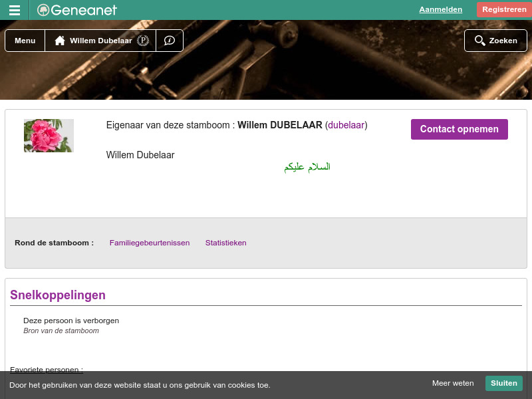Click the magnifying glass Zoeken icon
This screenshot has height=399, width=532.
480,41
